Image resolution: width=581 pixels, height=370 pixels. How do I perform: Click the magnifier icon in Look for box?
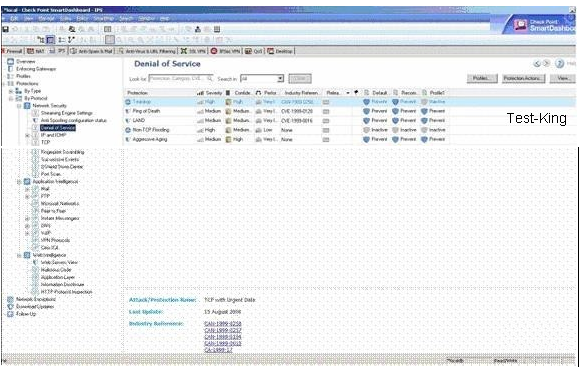(210, 79)
